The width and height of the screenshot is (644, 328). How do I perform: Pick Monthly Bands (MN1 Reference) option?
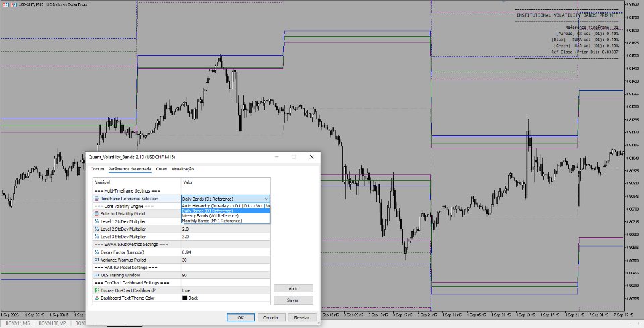(225, 221)
